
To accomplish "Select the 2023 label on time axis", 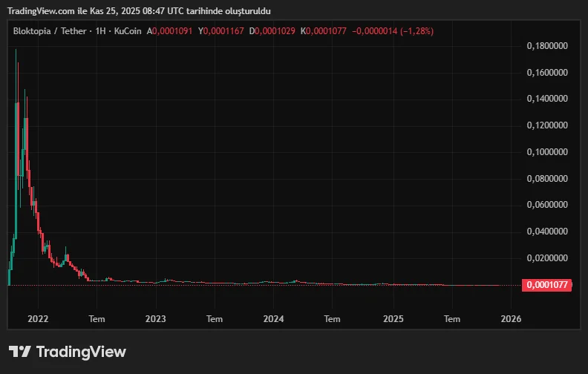I will [156, 318].
